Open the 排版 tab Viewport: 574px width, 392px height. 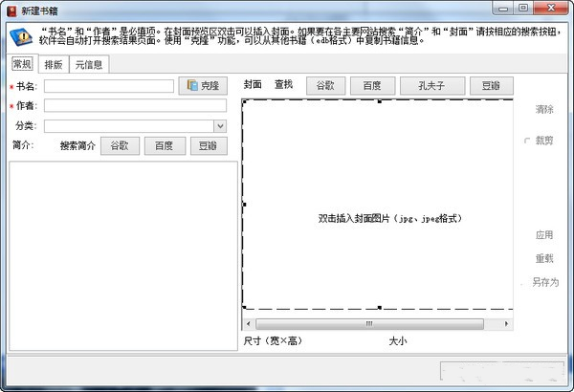coord(54,65)
